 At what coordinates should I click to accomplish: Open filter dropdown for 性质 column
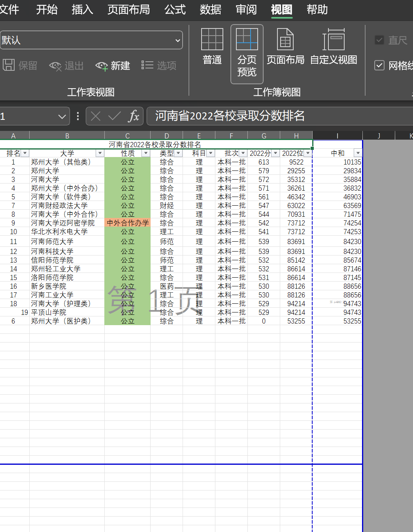pyautogui.click(x=146, y=153)
